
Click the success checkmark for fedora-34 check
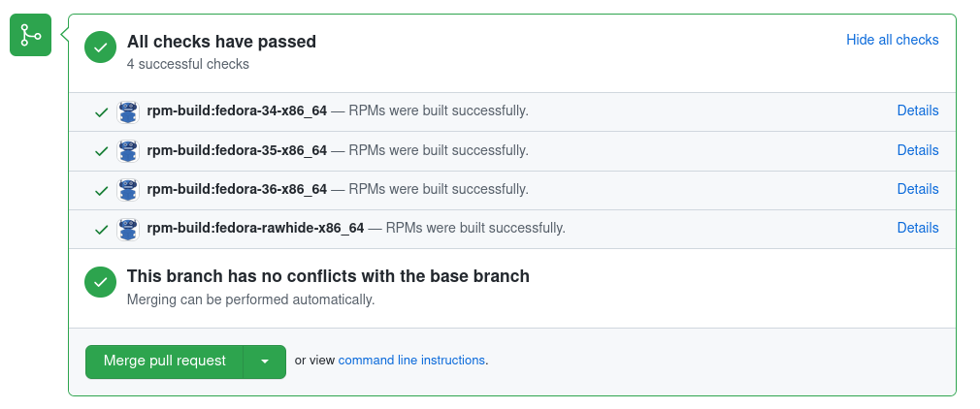[101, 112]
